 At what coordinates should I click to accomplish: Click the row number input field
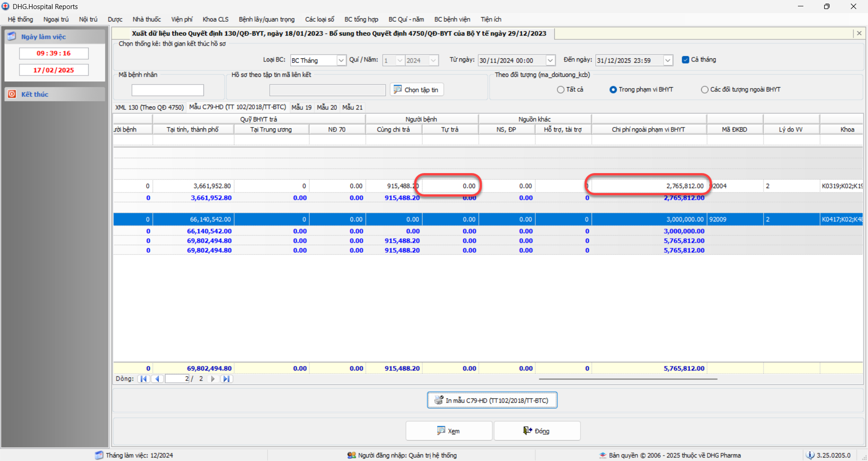(177, 379)
